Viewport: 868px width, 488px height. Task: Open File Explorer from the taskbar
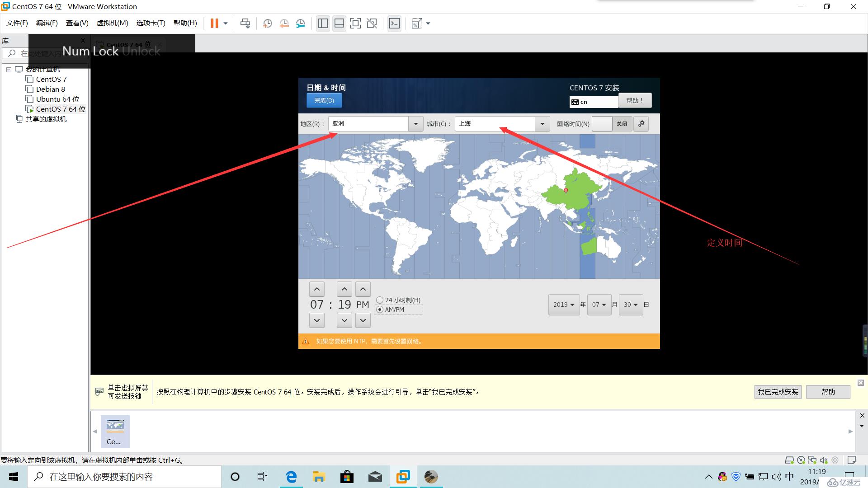pos(319,477)
